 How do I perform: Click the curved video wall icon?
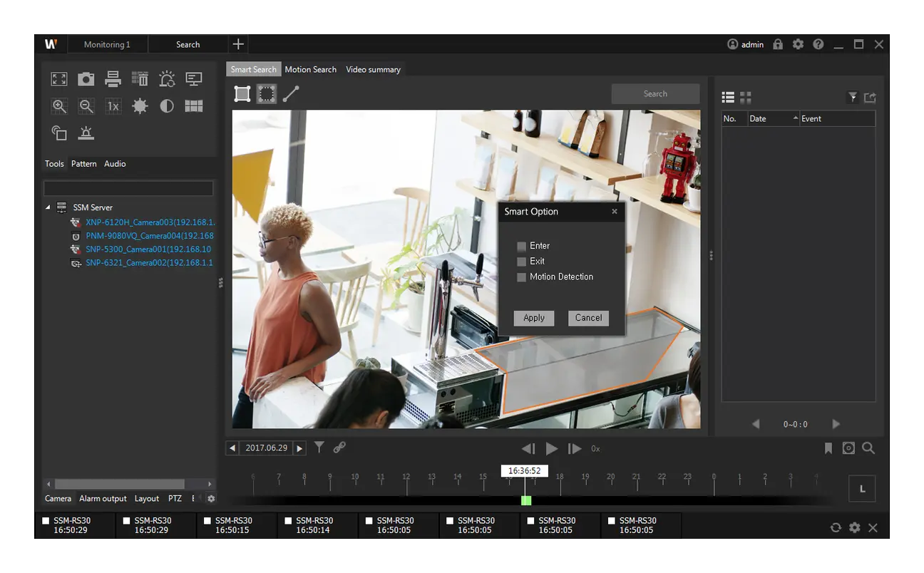tap(194, 106)
